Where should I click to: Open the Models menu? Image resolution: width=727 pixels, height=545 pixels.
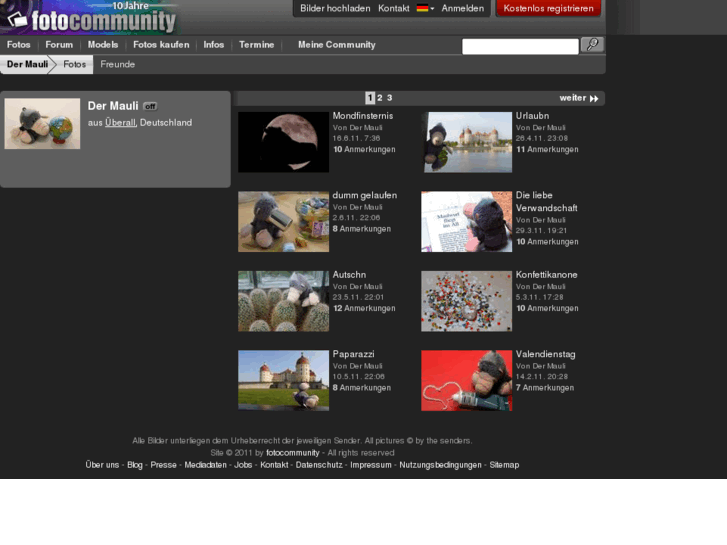(103, 45)
